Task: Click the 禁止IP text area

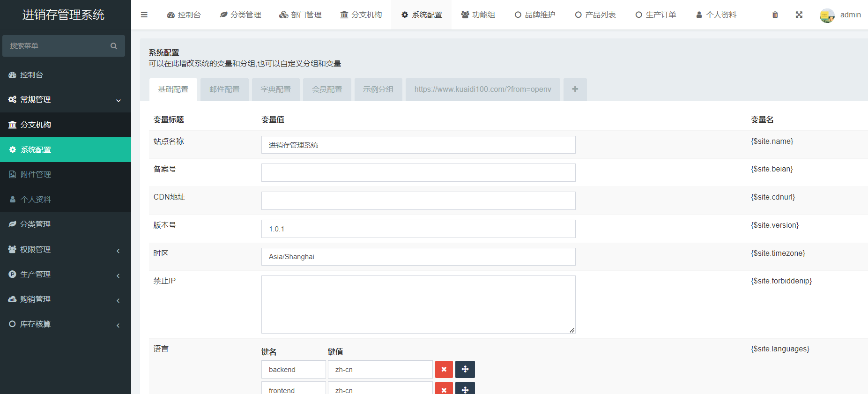Action: 418,305
